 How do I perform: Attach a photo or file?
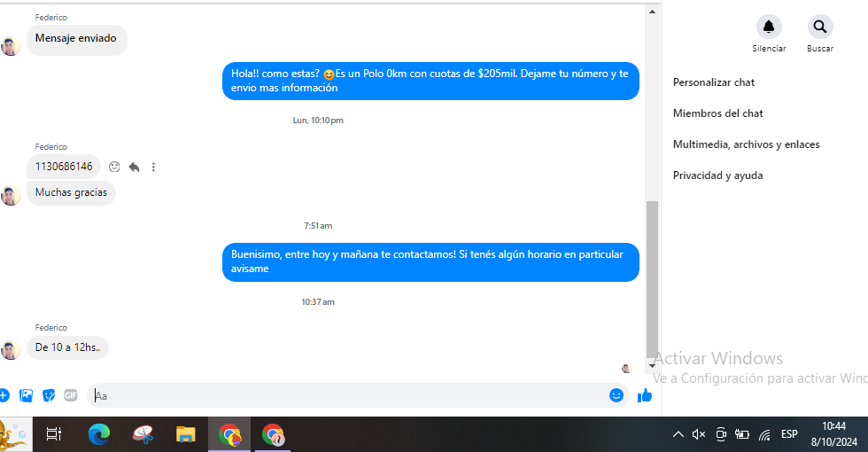pos(26,395)
